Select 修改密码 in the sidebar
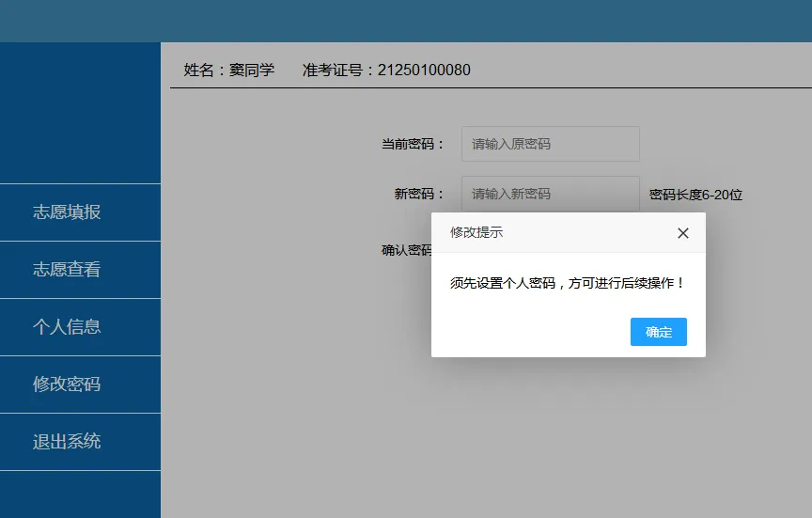 tap(80, 385)
